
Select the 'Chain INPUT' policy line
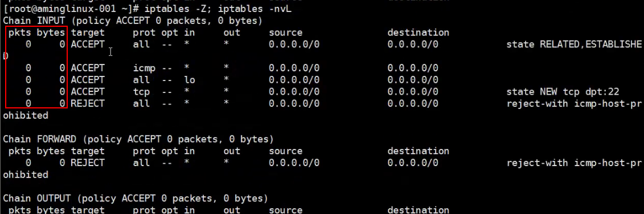[x=132, y=21]
